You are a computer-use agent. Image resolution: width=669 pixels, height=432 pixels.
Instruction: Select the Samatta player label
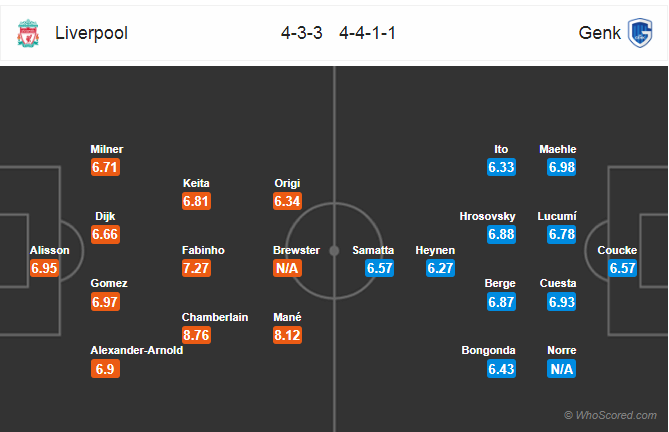coord(373,250)
